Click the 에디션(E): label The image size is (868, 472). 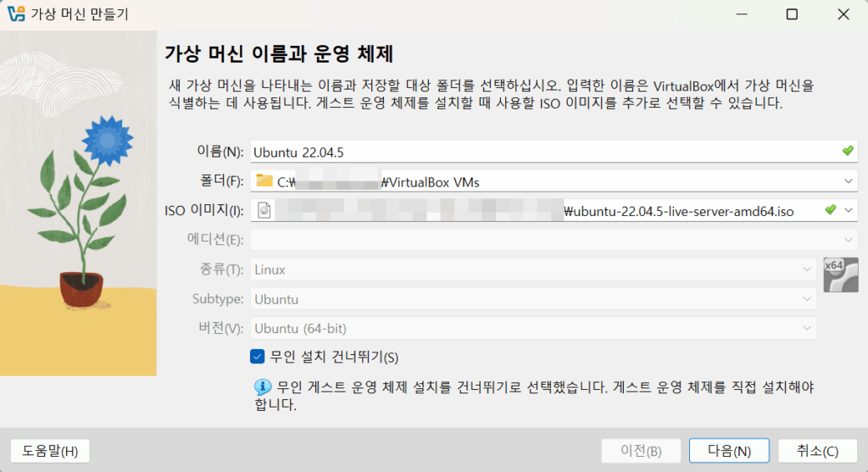[214, 240]
